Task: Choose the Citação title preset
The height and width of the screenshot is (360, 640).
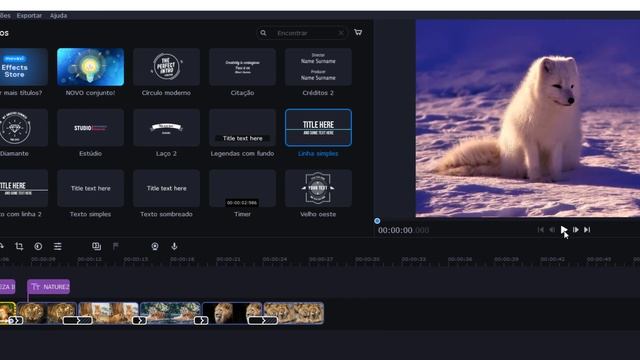Action: tap(242, 67)
